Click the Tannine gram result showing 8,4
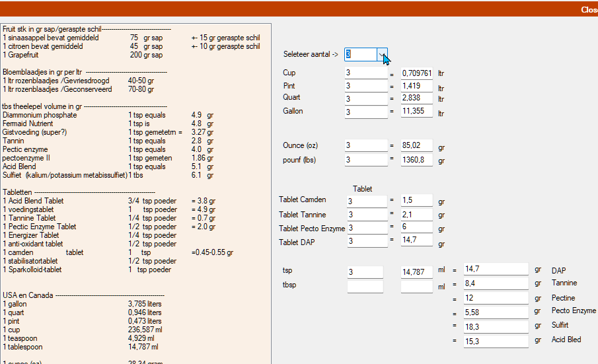 [495, 283]
